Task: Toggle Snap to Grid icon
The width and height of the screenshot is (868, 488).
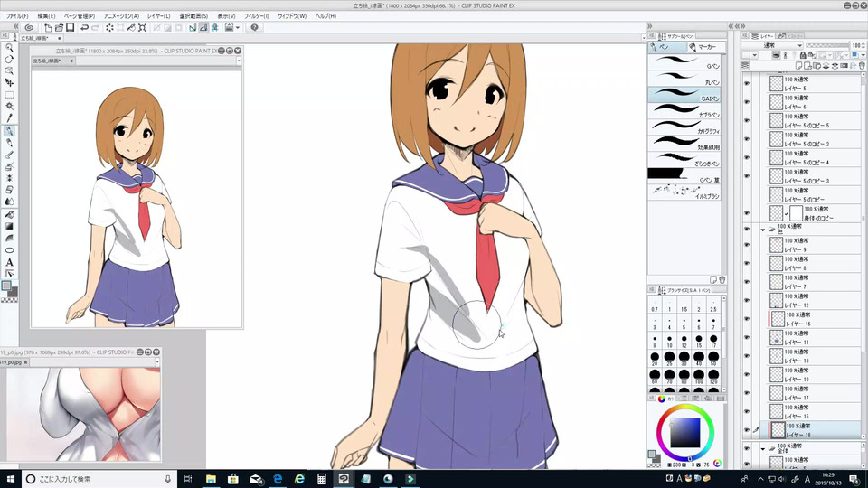Action: click(214, 28)
